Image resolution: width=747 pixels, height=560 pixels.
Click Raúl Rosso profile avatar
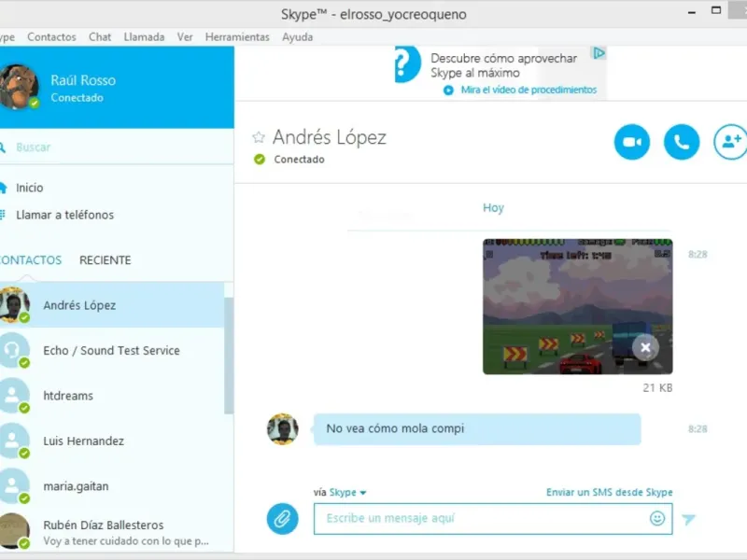pyautogui.click(x=19, y=87)
